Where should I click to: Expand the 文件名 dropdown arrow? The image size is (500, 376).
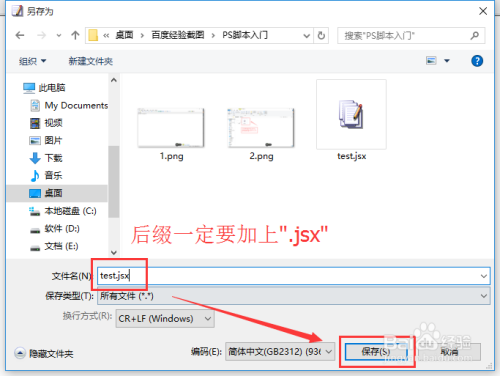point(484,276)
